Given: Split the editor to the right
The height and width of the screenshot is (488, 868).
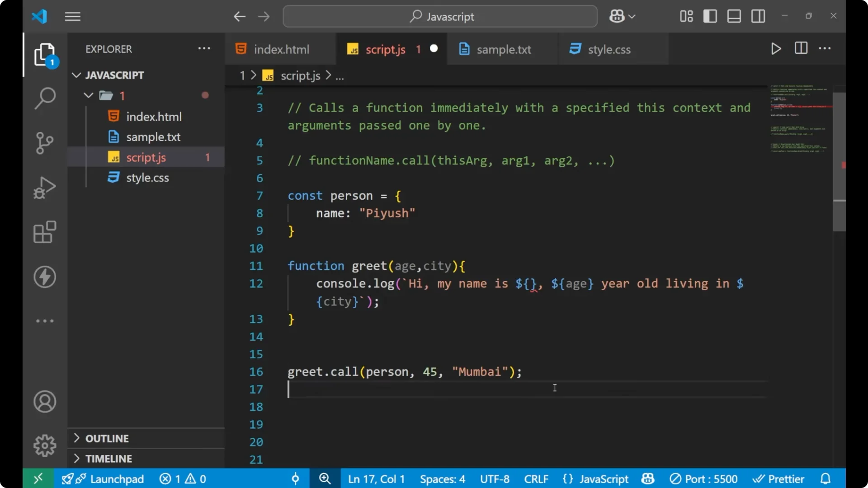Looking at the screenshot, I should 801,48.
